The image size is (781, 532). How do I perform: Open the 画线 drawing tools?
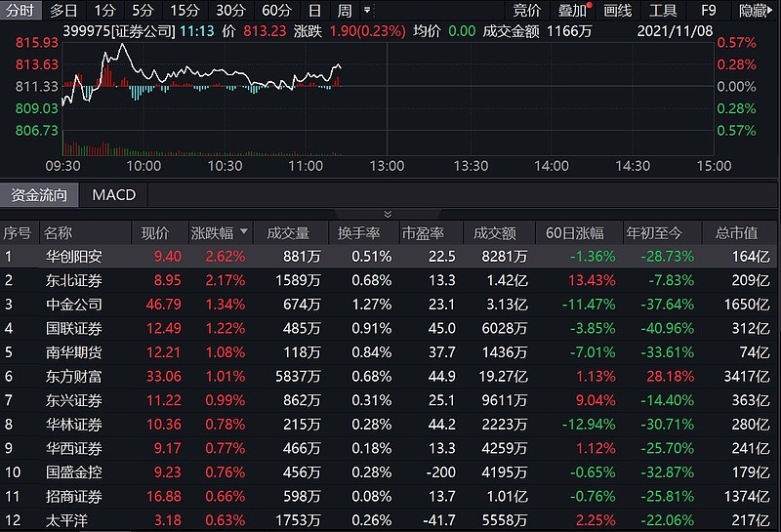point(618,10)
